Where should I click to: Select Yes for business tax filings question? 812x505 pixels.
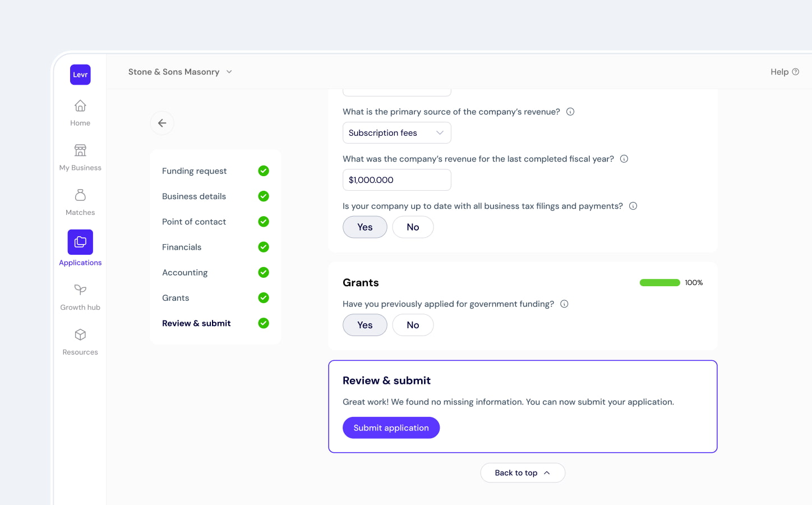[365, 227]
